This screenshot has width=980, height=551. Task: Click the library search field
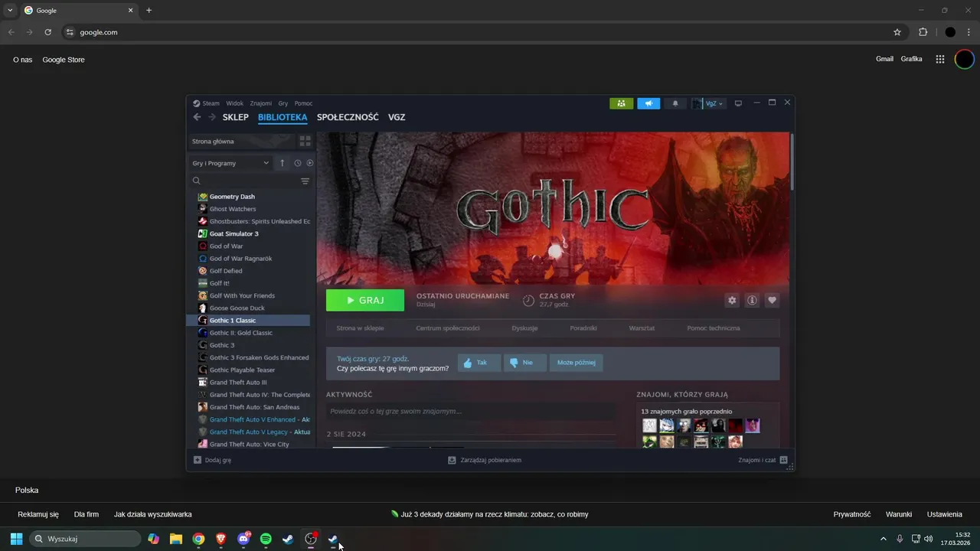(x=243, y=181)
